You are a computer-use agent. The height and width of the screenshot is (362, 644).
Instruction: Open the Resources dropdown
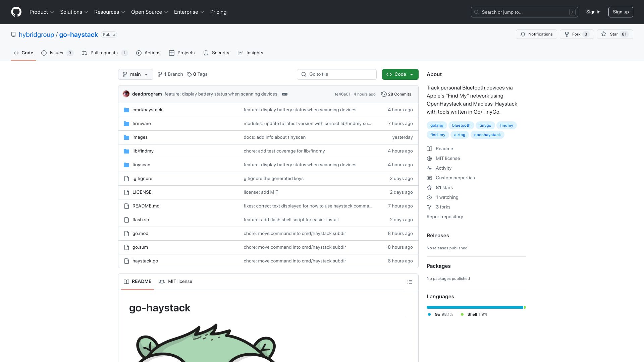(110, 12)
